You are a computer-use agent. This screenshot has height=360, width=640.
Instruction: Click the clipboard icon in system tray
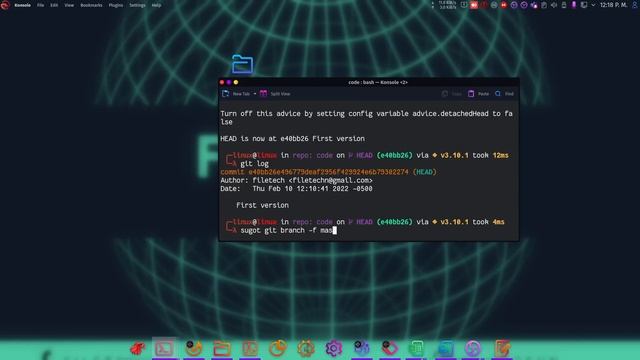(x=544, y=5)
